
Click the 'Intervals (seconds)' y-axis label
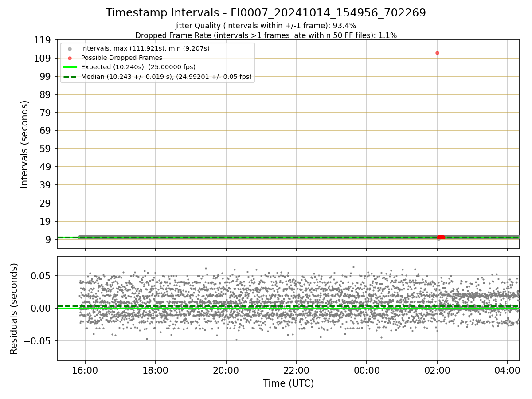(x=25, y=144)
